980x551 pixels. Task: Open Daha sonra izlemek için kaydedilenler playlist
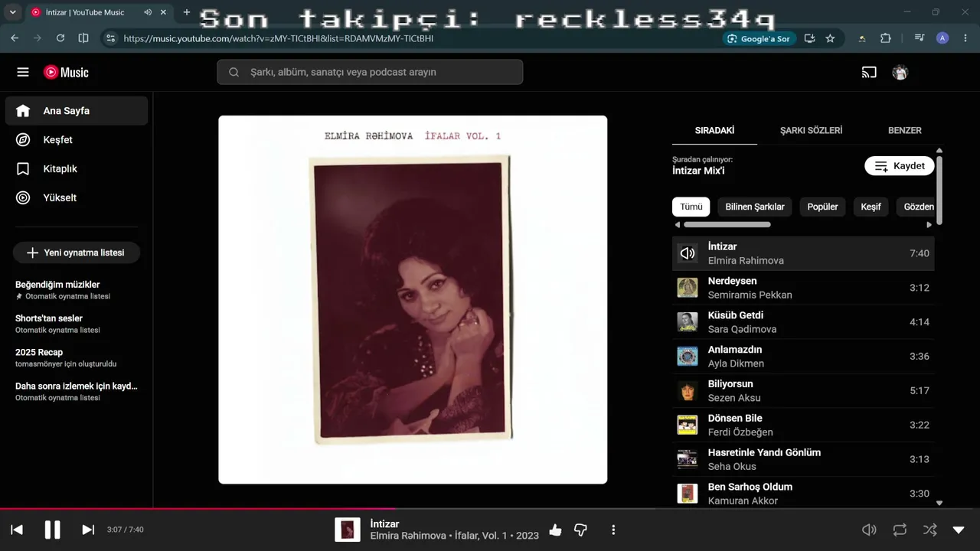coord(77,391)
